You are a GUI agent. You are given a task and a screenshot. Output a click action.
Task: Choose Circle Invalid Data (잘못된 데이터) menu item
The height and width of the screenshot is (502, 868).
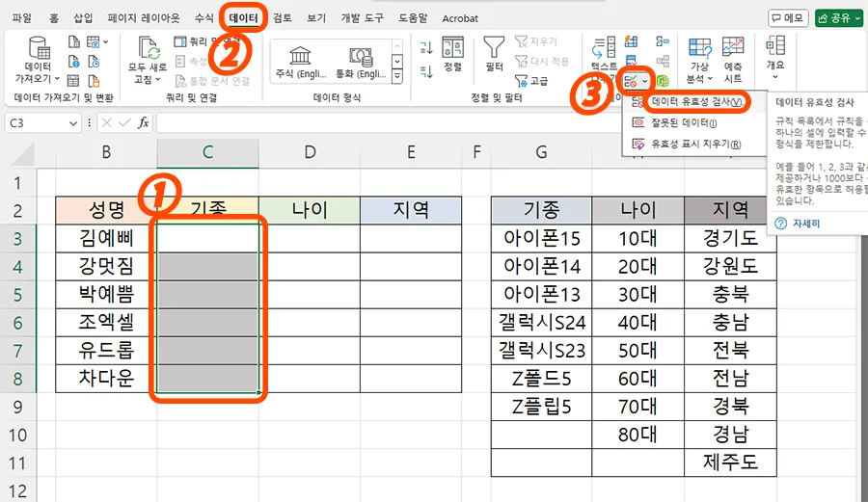[x=694, y=122]
